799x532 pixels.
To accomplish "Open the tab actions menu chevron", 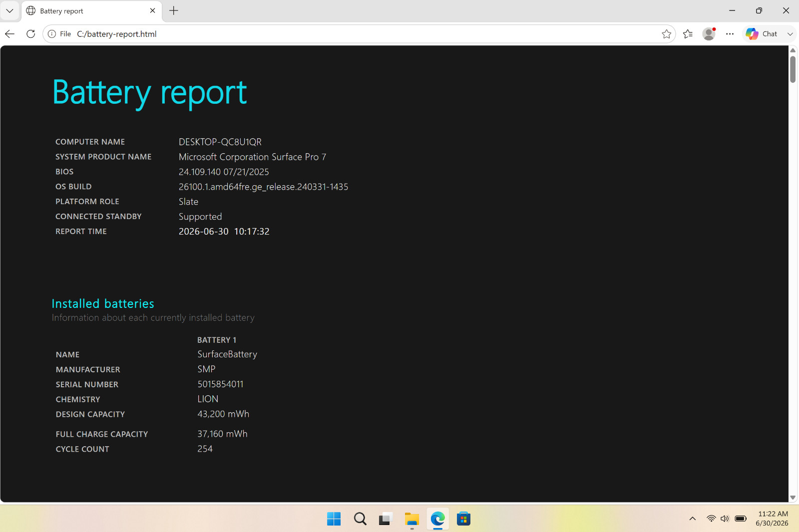I will (9, 10).
